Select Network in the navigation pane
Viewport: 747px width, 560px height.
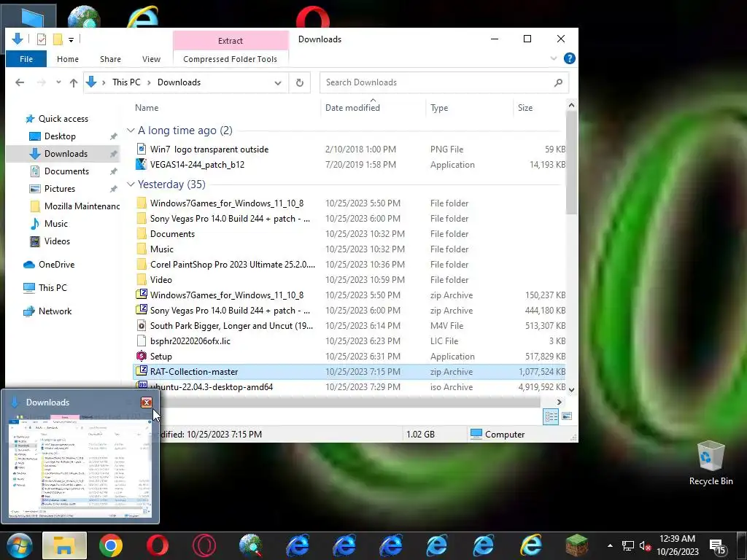[55, 311]
